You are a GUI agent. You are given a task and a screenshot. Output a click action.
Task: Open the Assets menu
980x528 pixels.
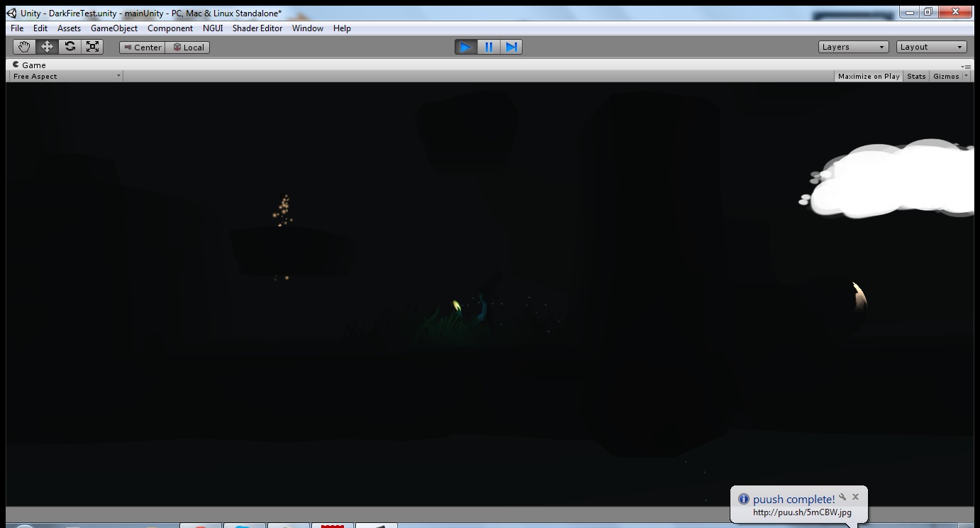(x=69, y=28)
